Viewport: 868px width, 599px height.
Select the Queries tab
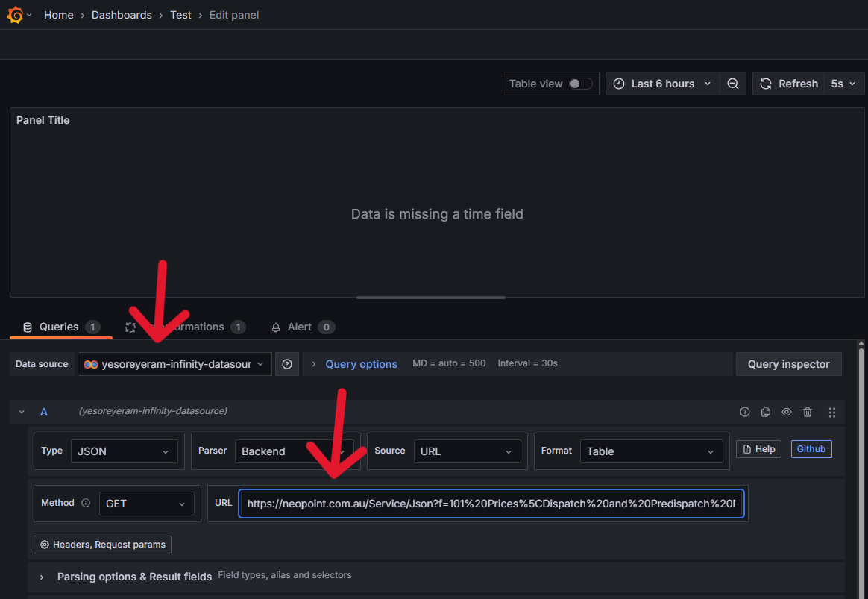(x=60, y=327)
